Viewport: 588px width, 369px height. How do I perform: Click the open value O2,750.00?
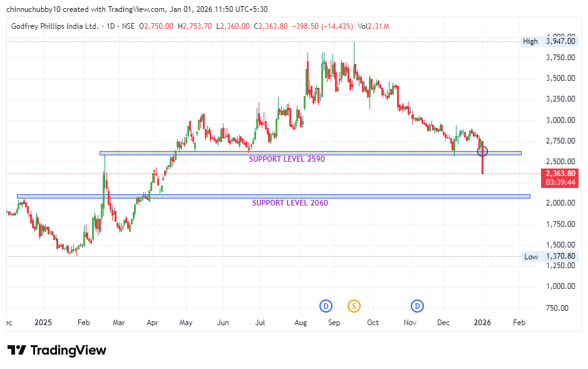pos(156,26)
